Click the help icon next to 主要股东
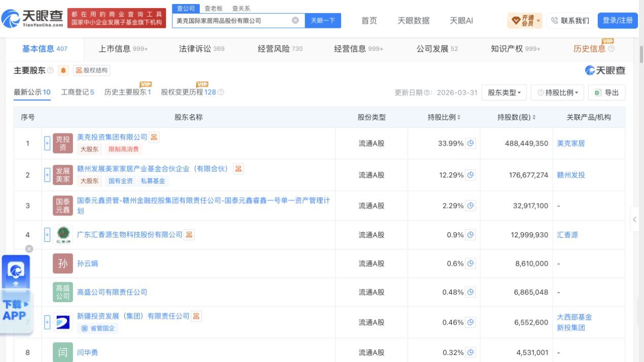The image size is (644, 362). (50, 70)
